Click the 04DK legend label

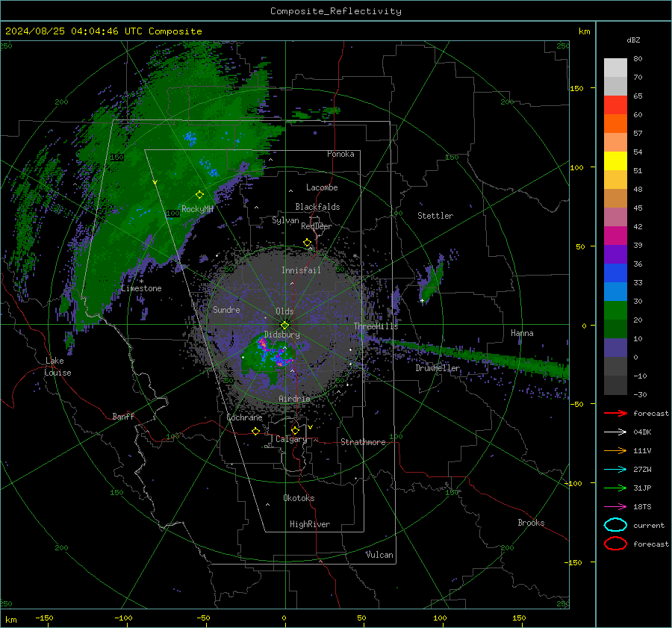[x=642, y=432]
